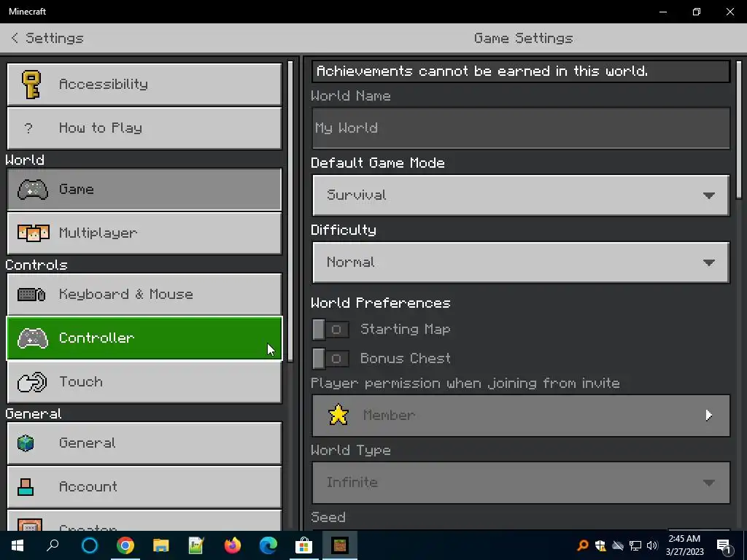Click the Settings back label
Screen dimensions: 747x560
pyautogui.click(x=54, y=38)
